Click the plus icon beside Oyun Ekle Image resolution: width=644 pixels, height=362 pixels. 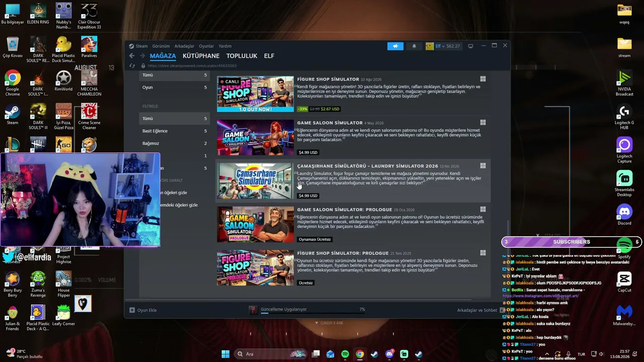coord(132,310)
